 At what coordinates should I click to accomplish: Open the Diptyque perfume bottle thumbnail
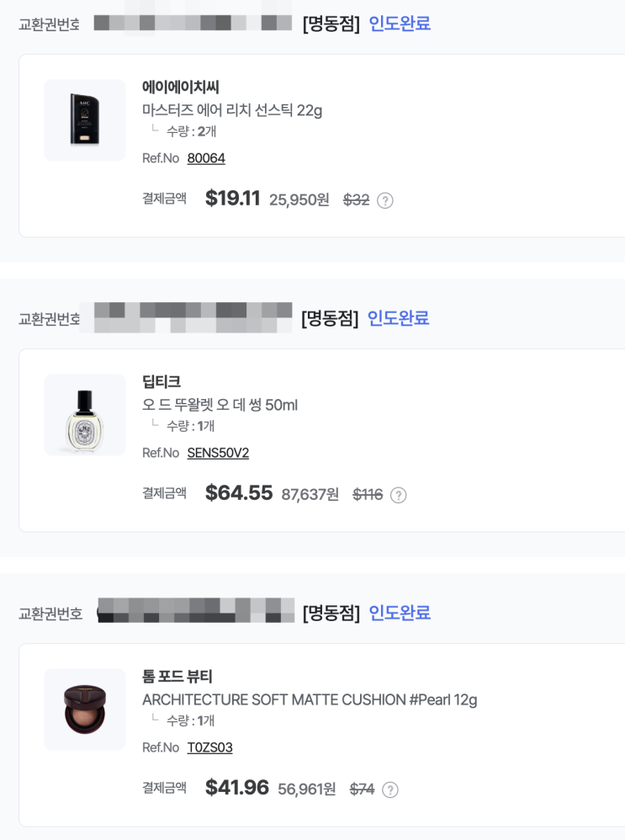(x=85, y=415)
